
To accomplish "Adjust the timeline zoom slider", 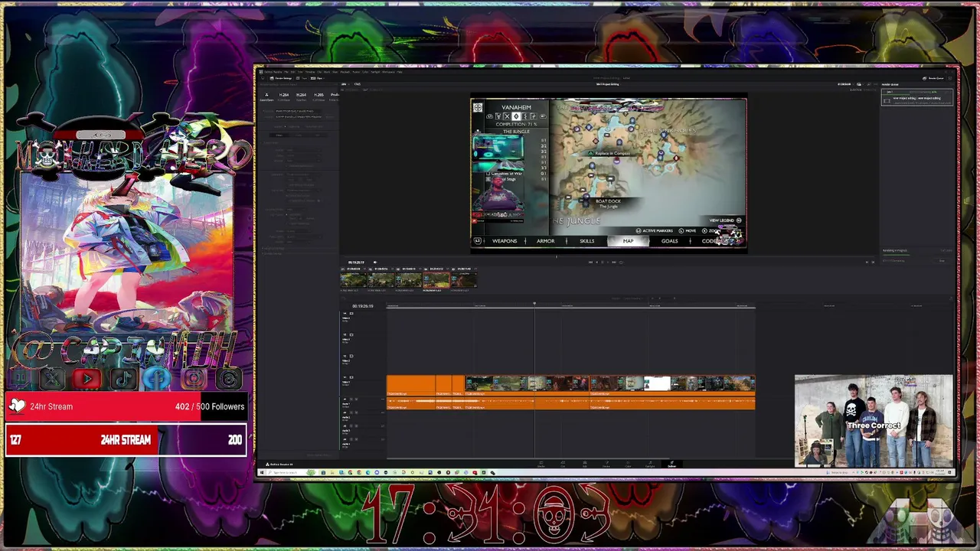I will click(662, 298).
